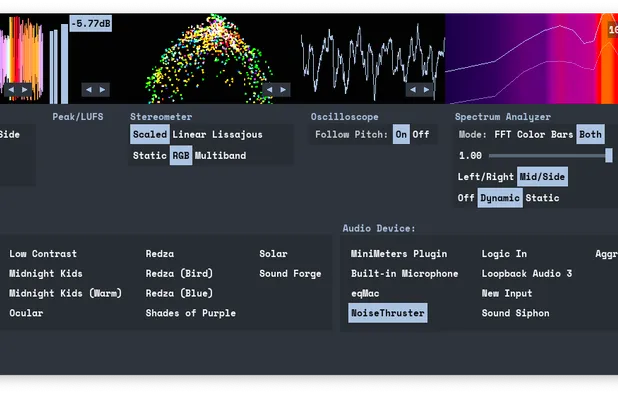Set Spectrum Analyzer mode to Color Bars
This screenshot has width=618, height=394.
pos(545,134)
